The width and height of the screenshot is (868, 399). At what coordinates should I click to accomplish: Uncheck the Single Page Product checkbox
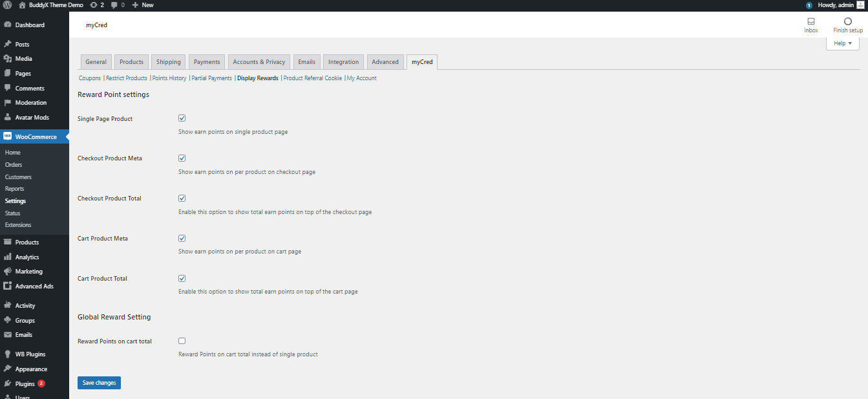182,118
